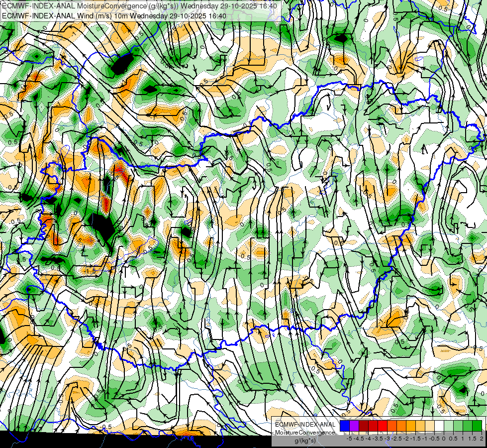Select the orange legend swatch from -2.5 to -2
The height and width of the screenshot is (448, 487).
click(401, 426)
